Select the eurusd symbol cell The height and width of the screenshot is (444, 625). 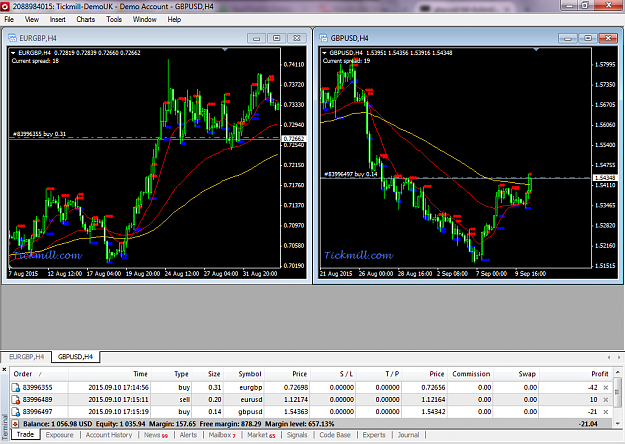[x=244, y=399]
